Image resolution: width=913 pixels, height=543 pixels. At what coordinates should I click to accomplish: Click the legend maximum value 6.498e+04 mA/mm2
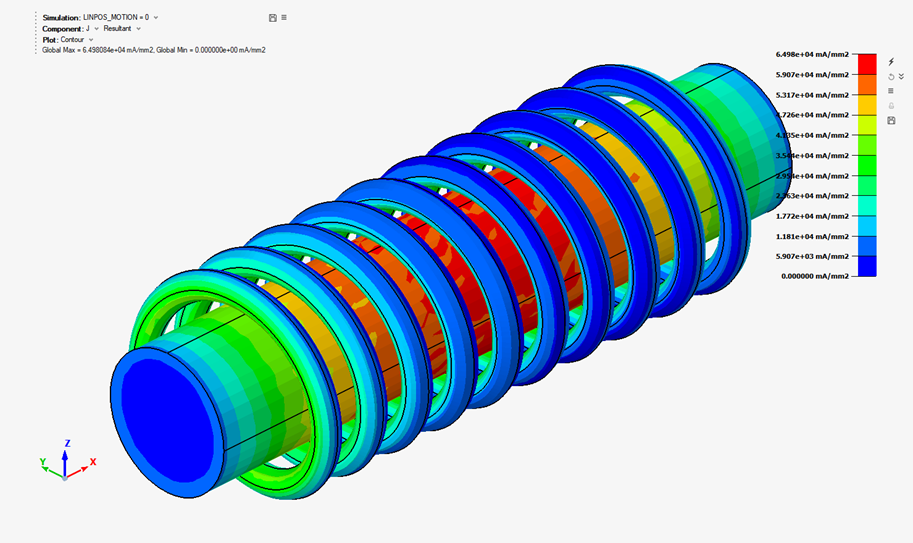click(x=812, y=54)
